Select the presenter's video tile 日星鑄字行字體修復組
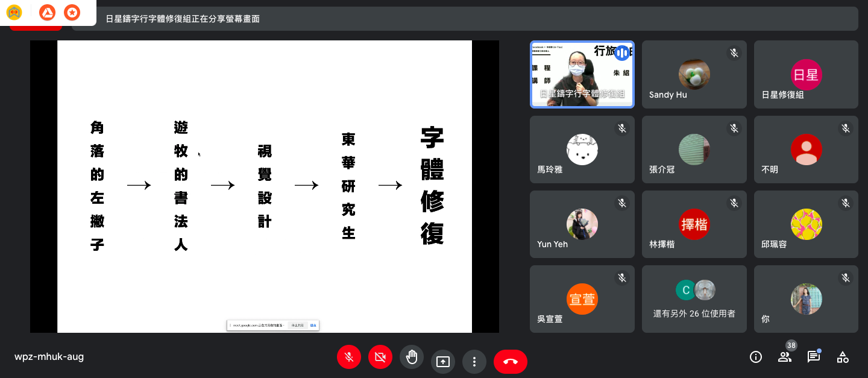The image size is (868, 378). tap(582, 75)
